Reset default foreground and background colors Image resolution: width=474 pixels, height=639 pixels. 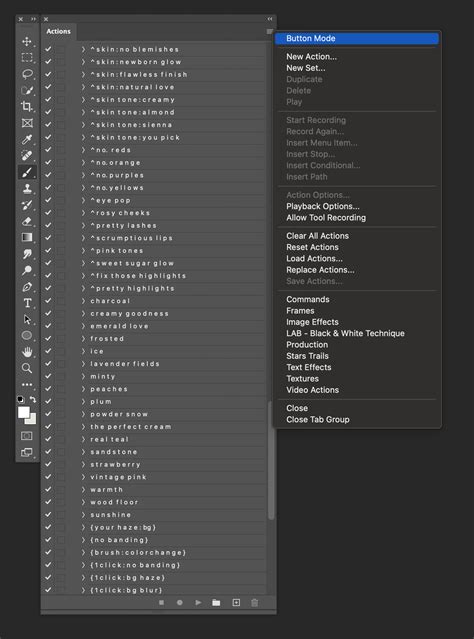[x=21, y=399]
